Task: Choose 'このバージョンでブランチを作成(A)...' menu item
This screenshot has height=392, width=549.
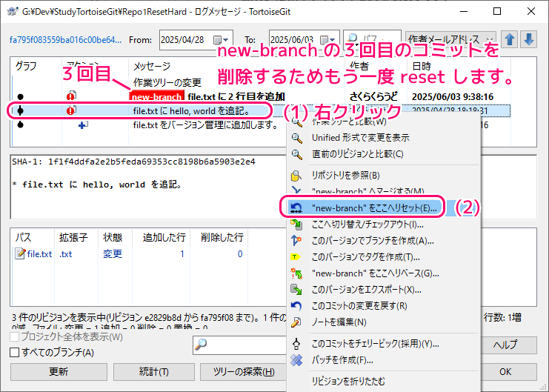Action: coord(383,241)
